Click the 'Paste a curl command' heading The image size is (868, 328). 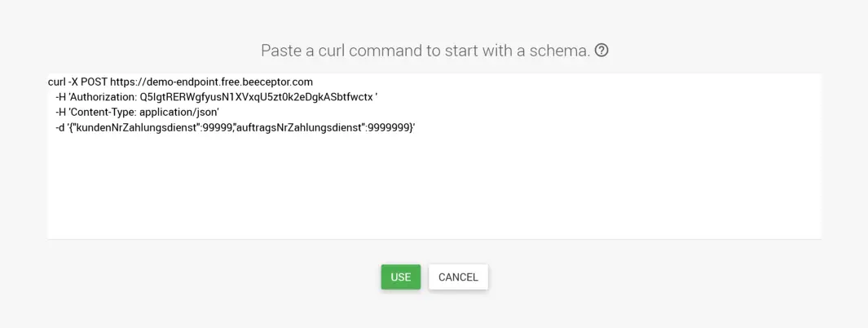click(425, 51)
